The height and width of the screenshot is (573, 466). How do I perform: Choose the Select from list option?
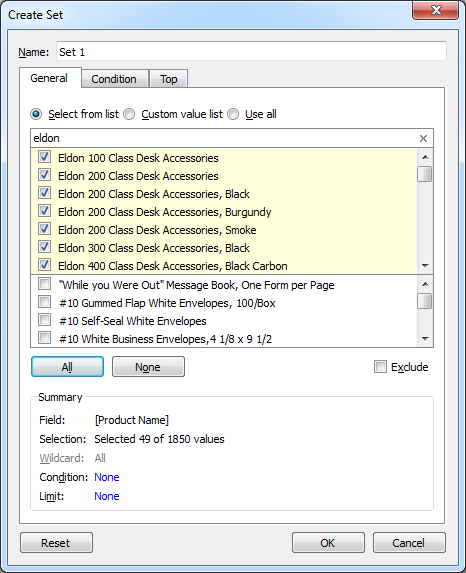coord(36,114)
